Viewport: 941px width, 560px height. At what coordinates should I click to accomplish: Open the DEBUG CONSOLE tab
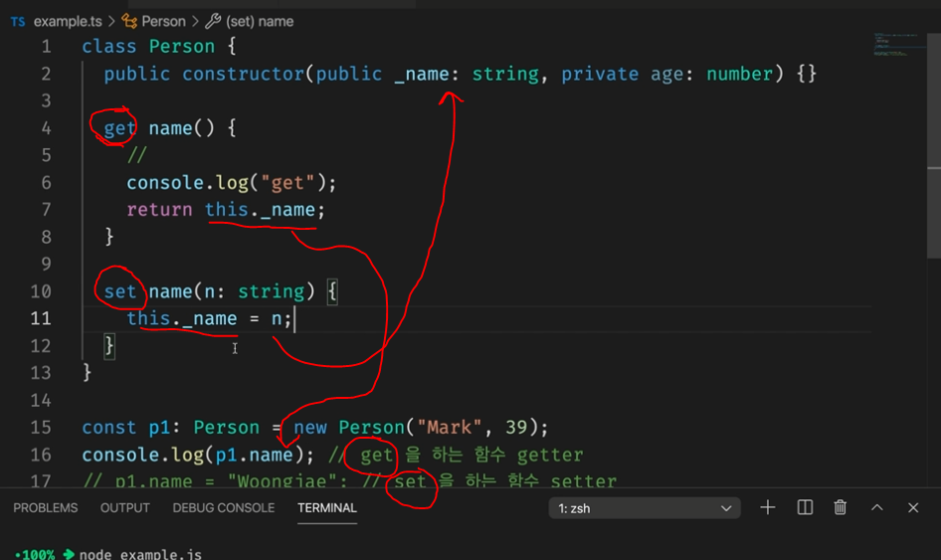[x=223, y=508]
